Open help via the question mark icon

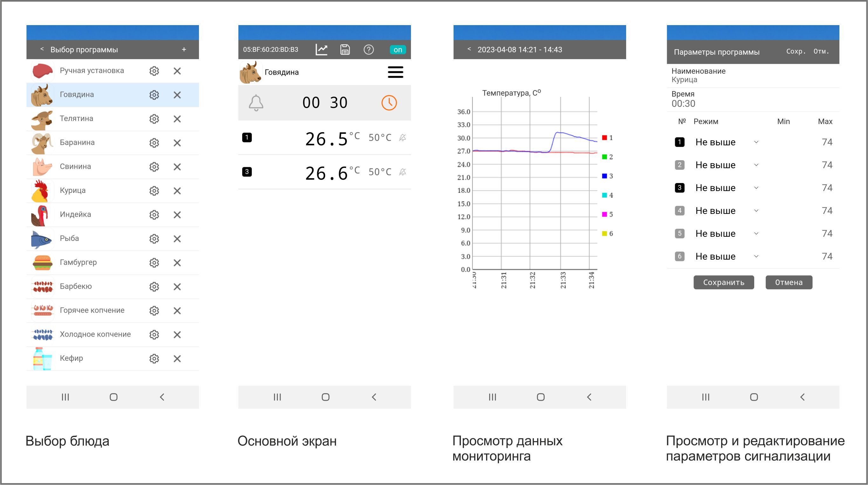click(369, 49)
